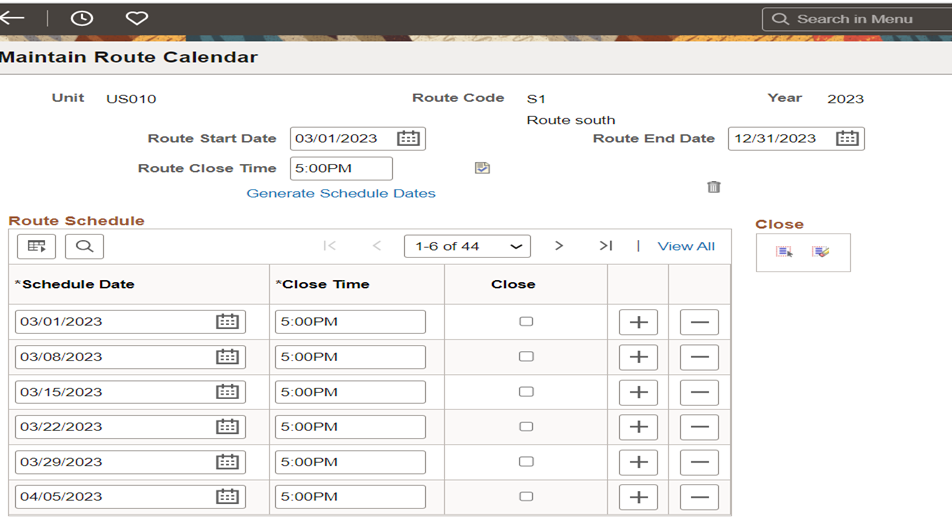Open favorites heart icon

click(x=137, y=18)
